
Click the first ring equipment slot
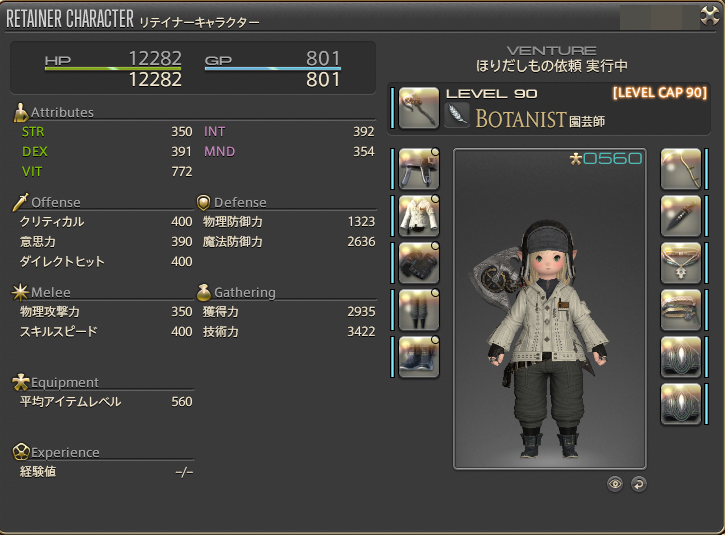pyautogui.click(x=681, y=357)
